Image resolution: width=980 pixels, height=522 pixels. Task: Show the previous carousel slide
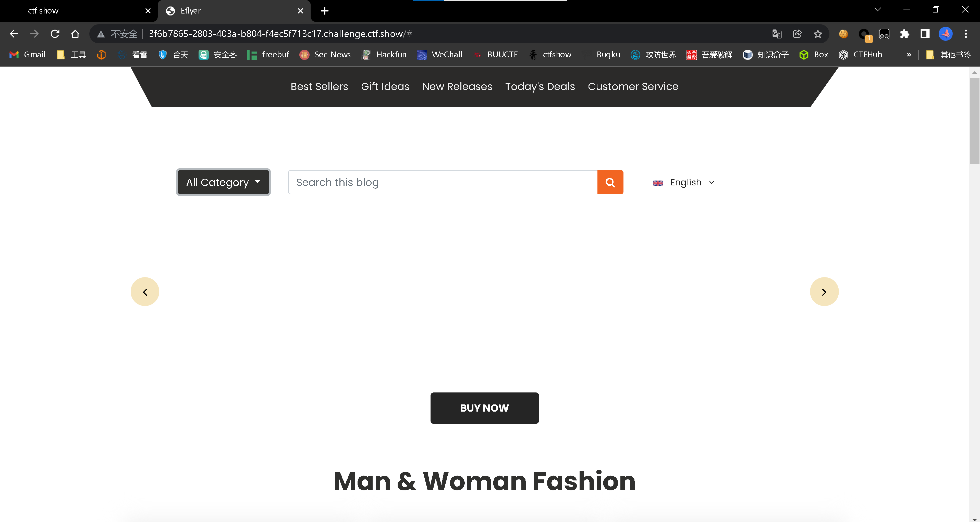pyautogui.click(x=145, y=292)
